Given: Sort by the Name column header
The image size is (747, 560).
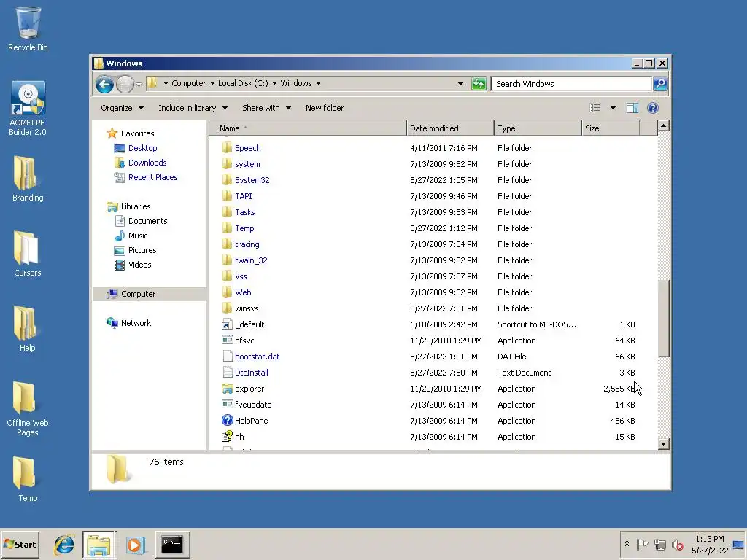Looking at the screenshot, I should tap(307, 128).
